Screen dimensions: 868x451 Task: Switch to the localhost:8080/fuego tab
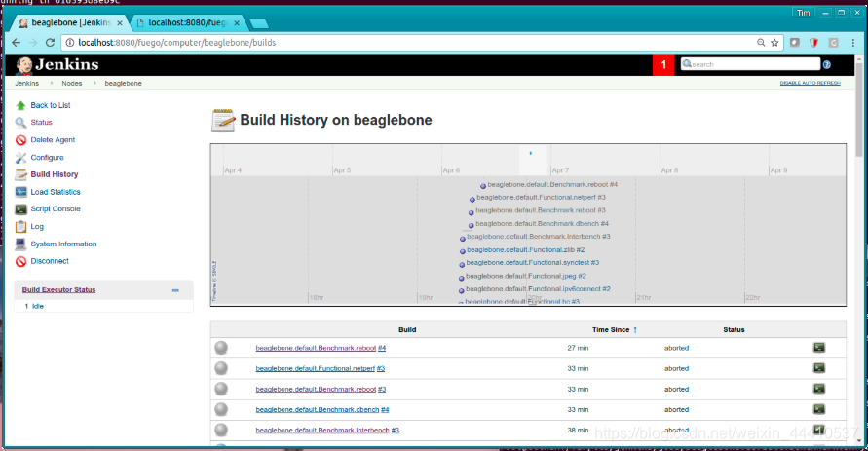(x=188, y=22)
